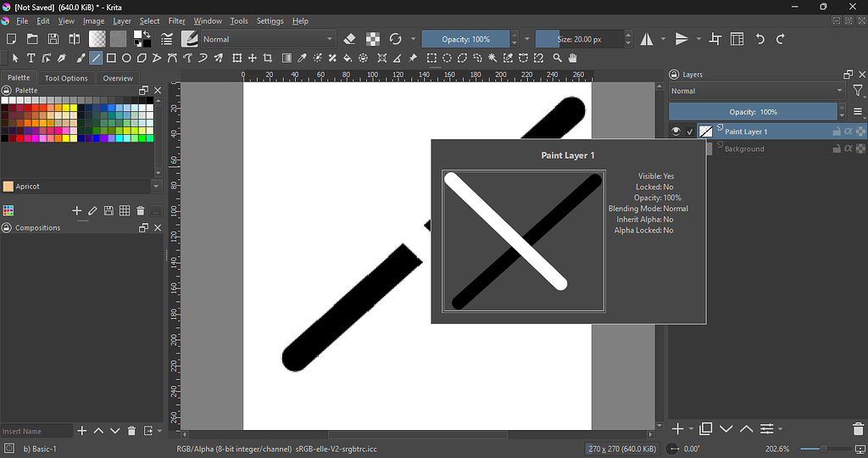Add a color to the palette
Image resolution: width=868 pixels, height=458 pixels.
pos(77,210)
